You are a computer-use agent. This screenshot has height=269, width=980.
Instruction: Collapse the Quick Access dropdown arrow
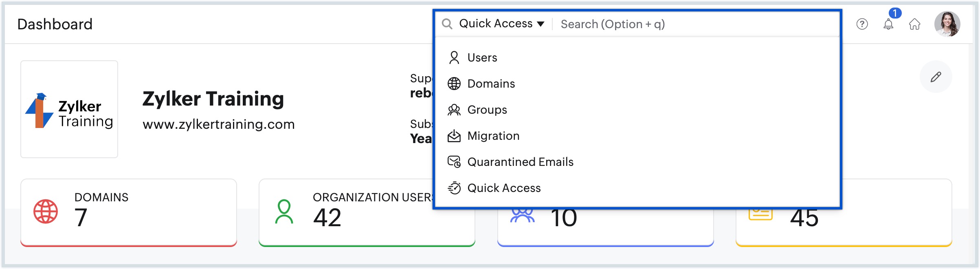point(541,24)
